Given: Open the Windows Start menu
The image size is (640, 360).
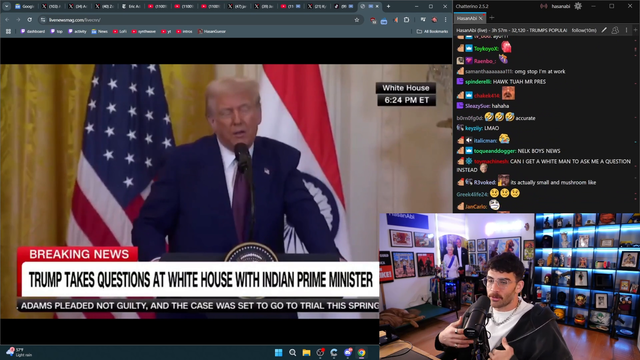Looking at the screenshot, I should click(x=278, y=352).
